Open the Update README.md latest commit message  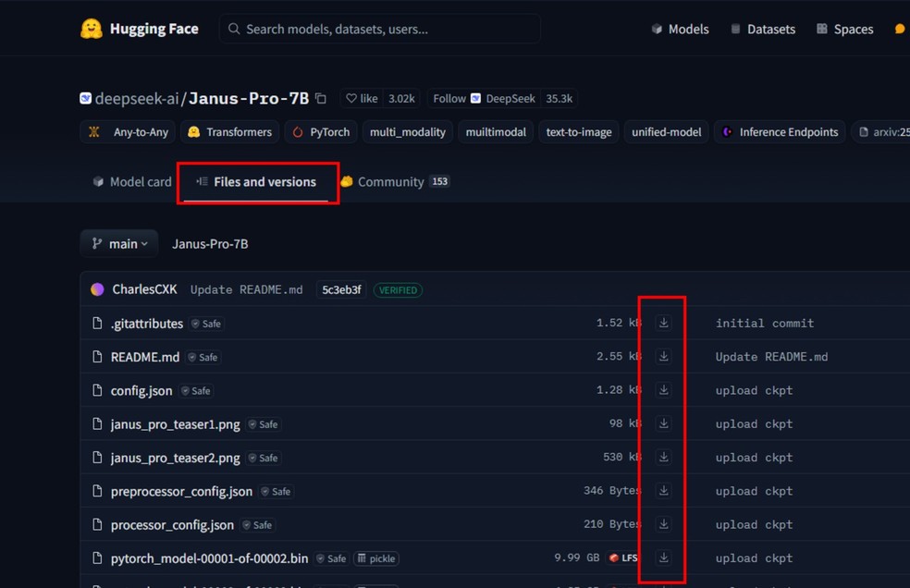click(247, 289)
